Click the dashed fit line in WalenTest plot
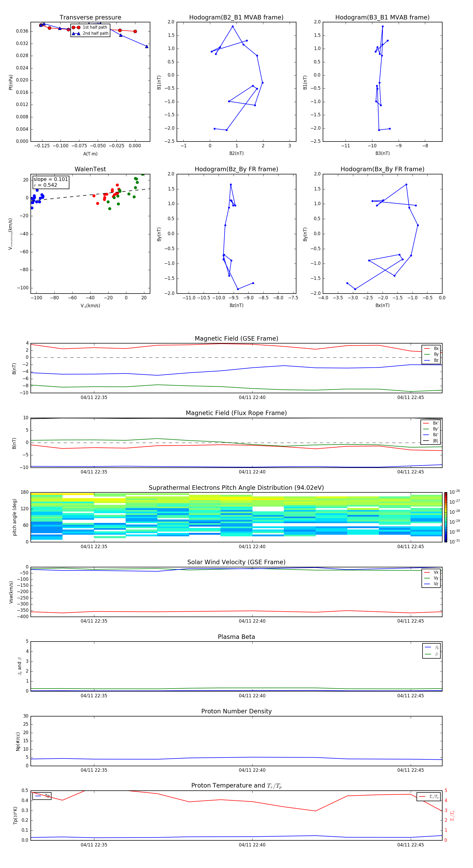Screen dimensions: 473x868 [90, 195]
